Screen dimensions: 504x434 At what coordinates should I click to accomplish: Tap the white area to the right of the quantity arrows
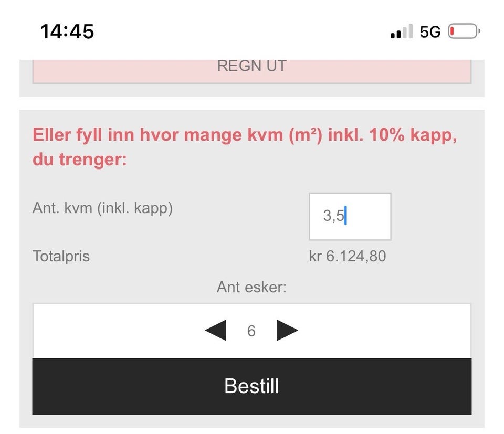point(385,331)
